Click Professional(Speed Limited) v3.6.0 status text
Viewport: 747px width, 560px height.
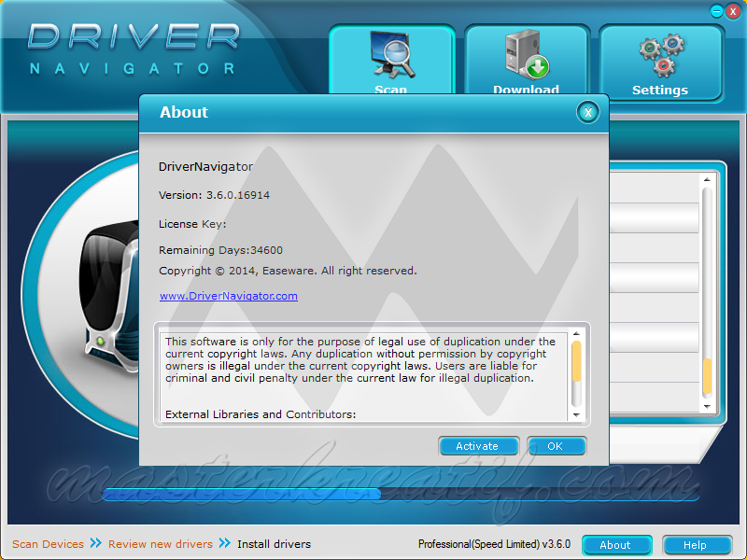pyautogui.click(x=494, y=544)
